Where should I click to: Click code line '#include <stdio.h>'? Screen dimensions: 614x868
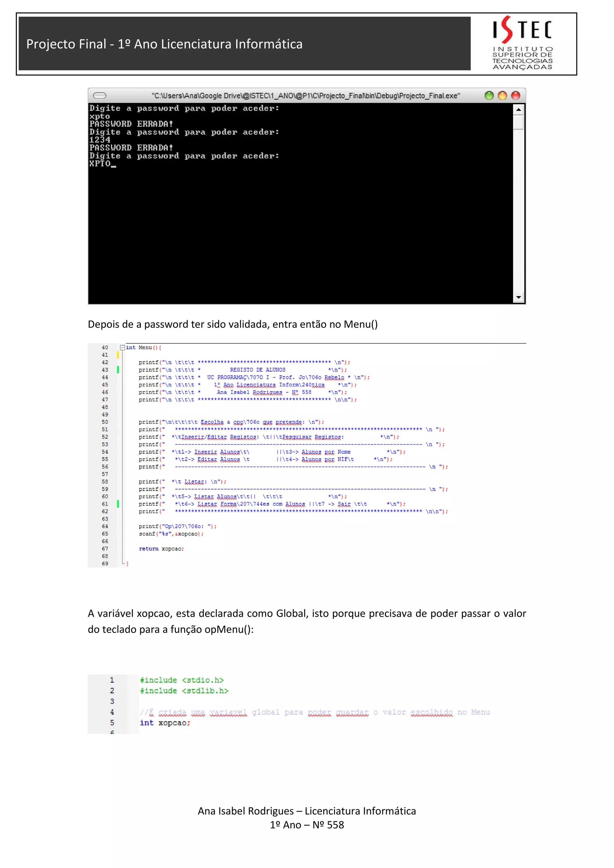click(x=182, y=680)
